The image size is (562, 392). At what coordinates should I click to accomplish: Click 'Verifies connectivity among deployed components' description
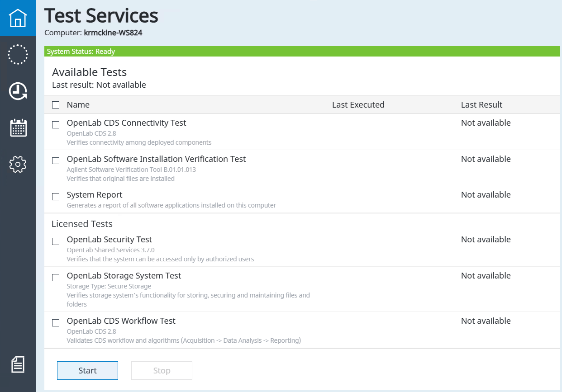coord(139,142)
